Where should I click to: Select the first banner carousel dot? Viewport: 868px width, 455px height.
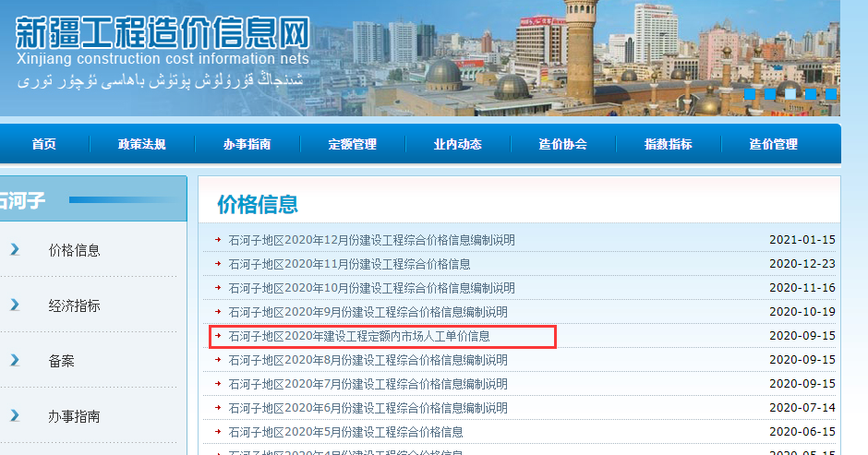pos(750,94)
